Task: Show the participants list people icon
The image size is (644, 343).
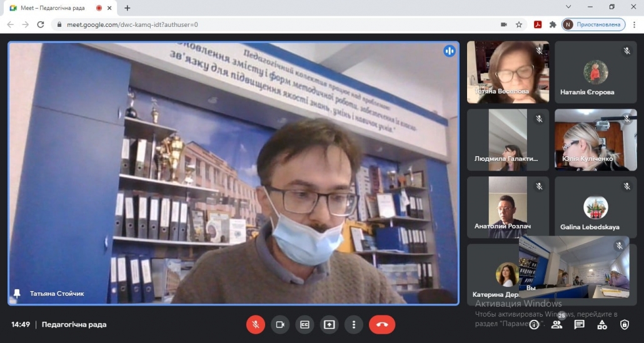Action: point(556,325)
